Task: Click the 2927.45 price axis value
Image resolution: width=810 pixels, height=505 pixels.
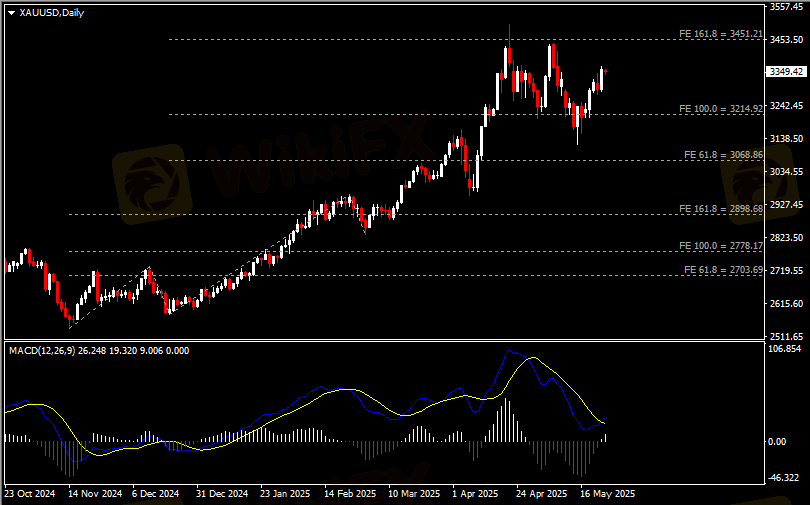Action: pos(786,205)
